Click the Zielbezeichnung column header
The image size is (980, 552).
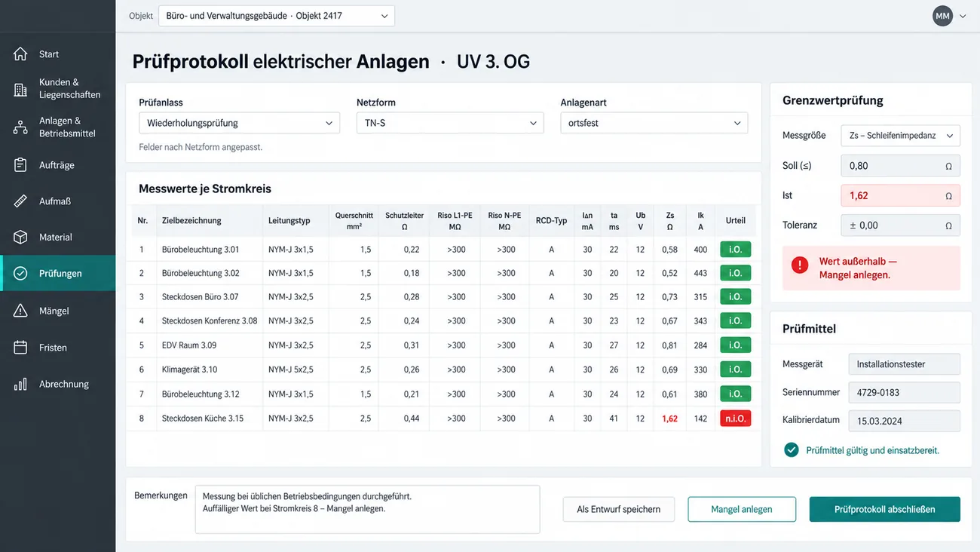(x=191, y=221)
